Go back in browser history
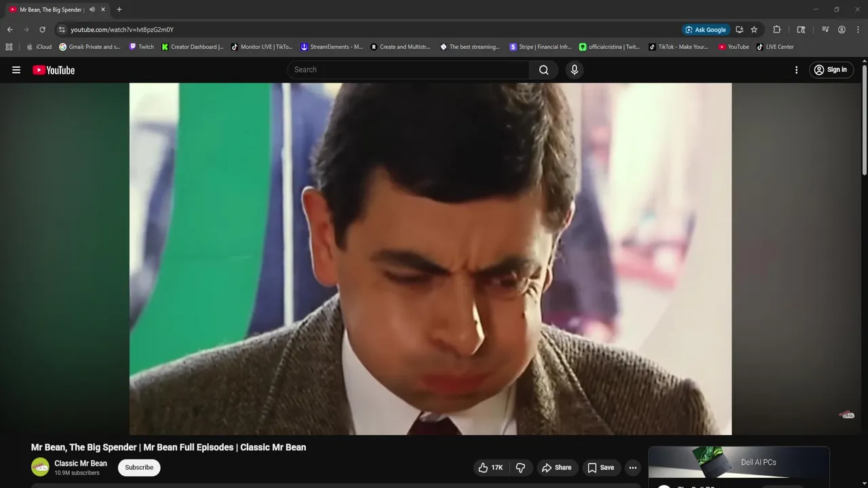 [9, 30]
